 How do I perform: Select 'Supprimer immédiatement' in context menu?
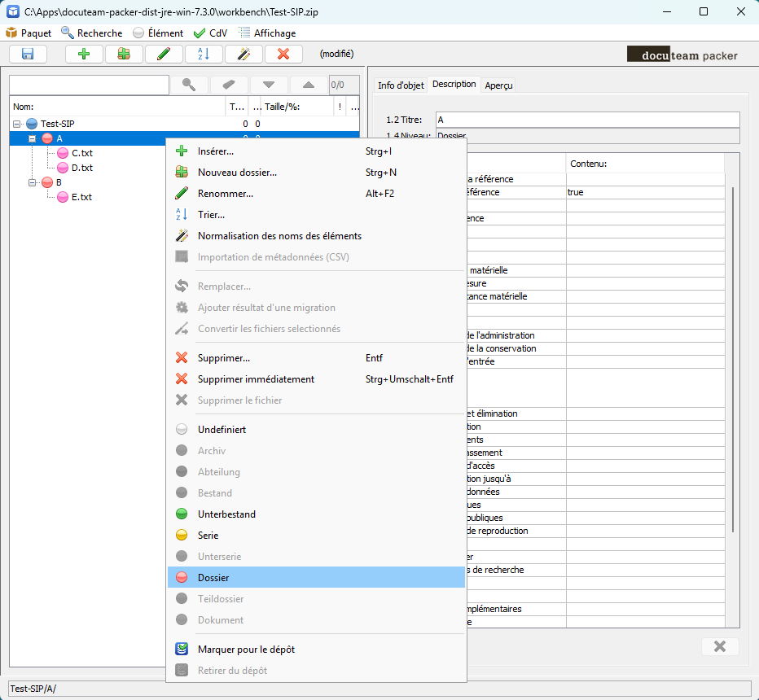click(256, 379)
